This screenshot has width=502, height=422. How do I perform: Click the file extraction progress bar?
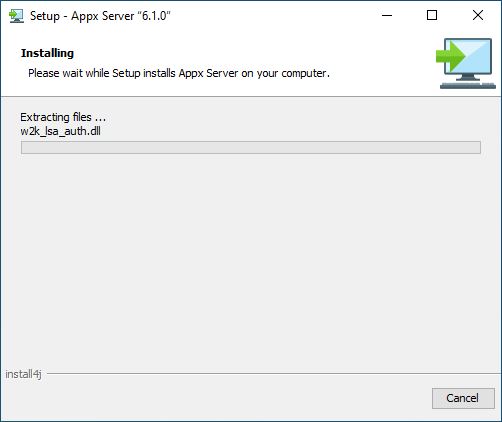point(251,147)
